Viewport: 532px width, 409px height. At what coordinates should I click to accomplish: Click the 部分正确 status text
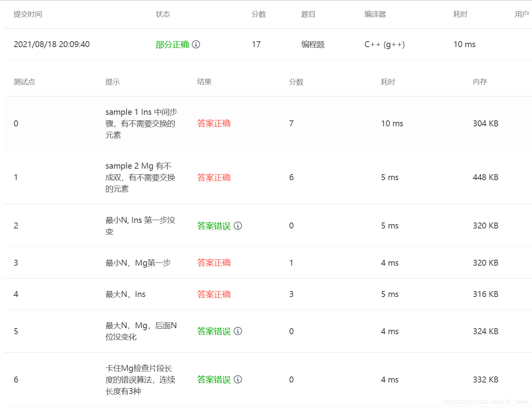172,44
